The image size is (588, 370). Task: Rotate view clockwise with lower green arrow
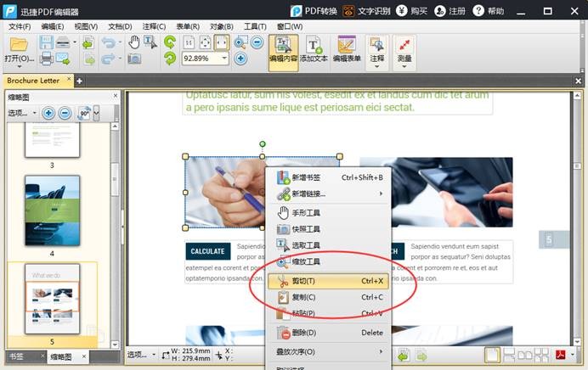[170, 59]
